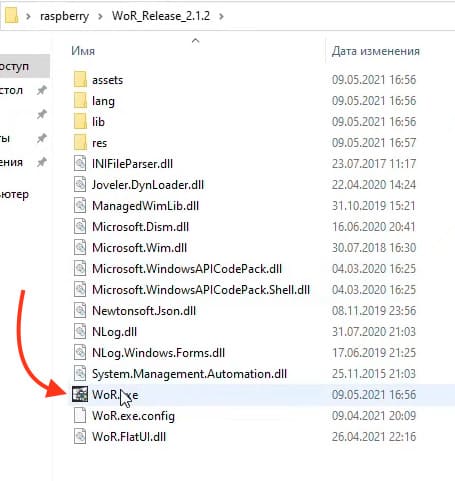Click the NLog.dll file icon
This screenshot has width=455, height=481.
tap(80, 332)
